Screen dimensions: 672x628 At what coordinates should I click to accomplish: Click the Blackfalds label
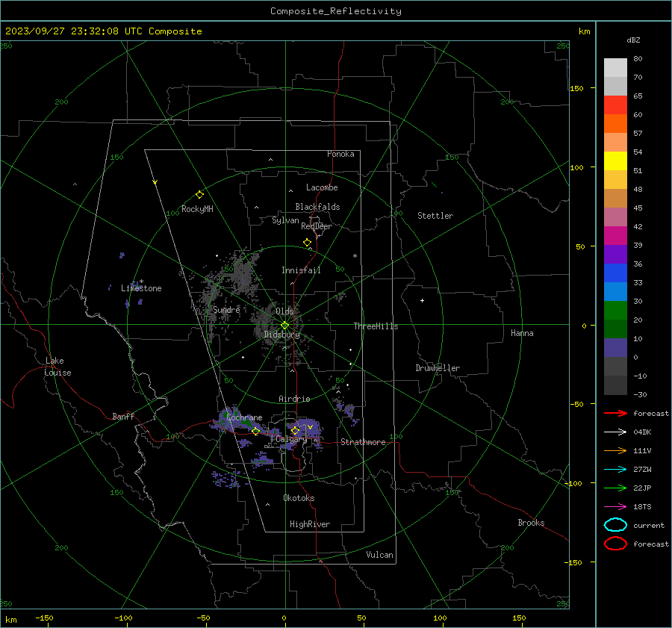tap(317, 207)
